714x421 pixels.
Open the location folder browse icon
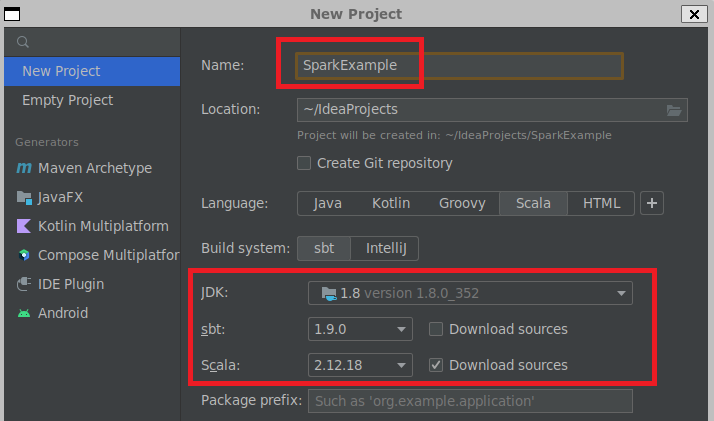674,110
